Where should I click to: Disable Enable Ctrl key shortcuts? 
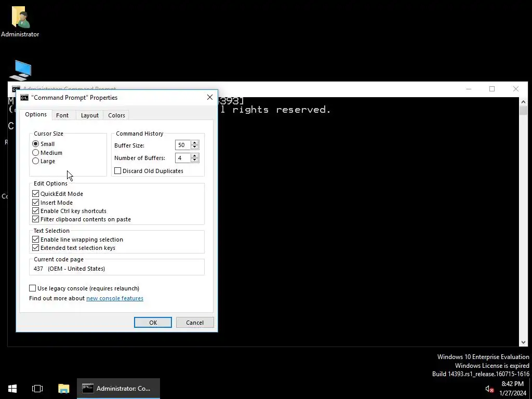[x=36, y=211]
